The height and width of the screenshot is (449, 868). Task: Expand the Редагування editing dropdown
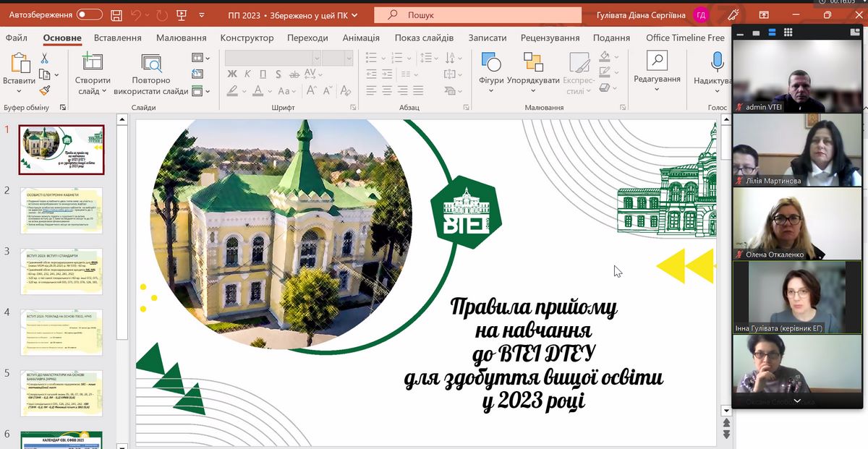(657, 89)
